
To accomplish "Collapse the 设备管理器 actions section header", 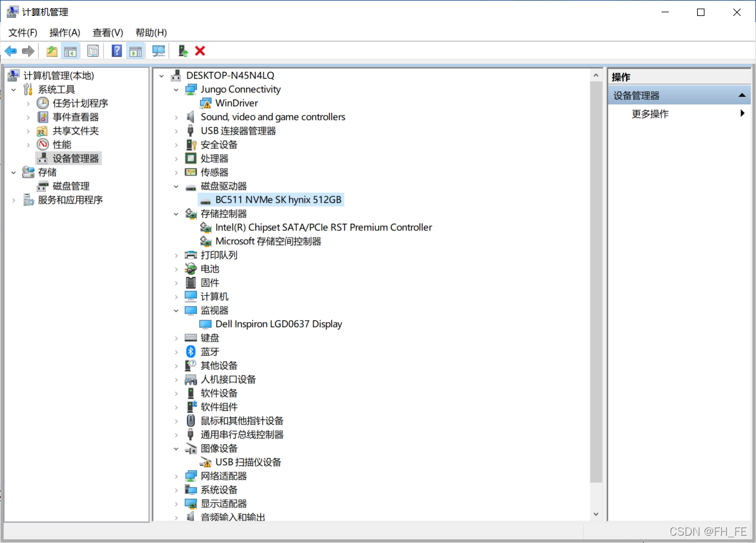I will coord(742,95).
